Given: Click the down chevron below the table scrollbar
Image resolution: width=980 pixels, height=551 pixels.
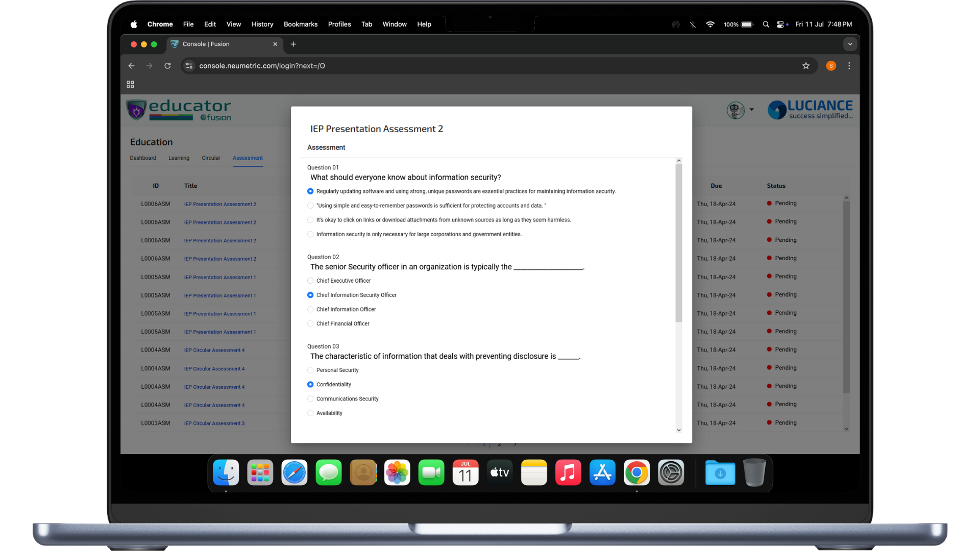Looking at the screenshot, I should click(846, 429).
